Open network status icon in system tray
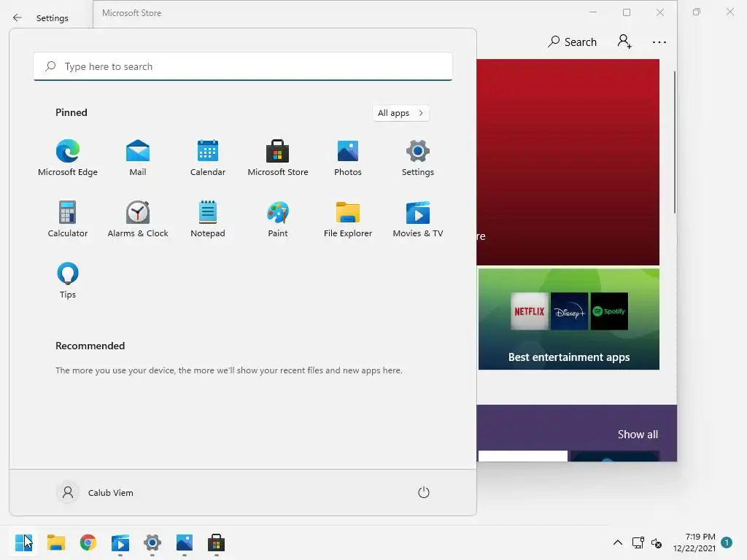 pyautogui.click(x=638, y=542)
